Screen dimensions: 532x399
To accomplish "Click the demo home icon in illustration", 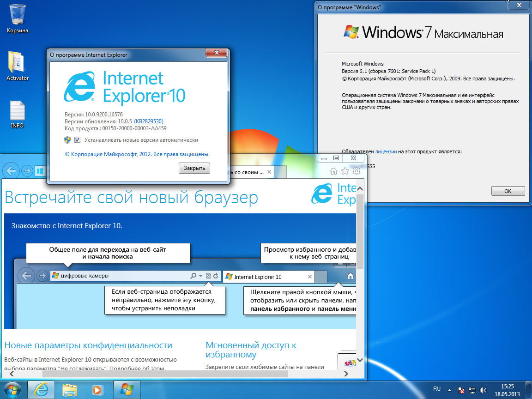I will pyautogui.click(x=351, y=276).
